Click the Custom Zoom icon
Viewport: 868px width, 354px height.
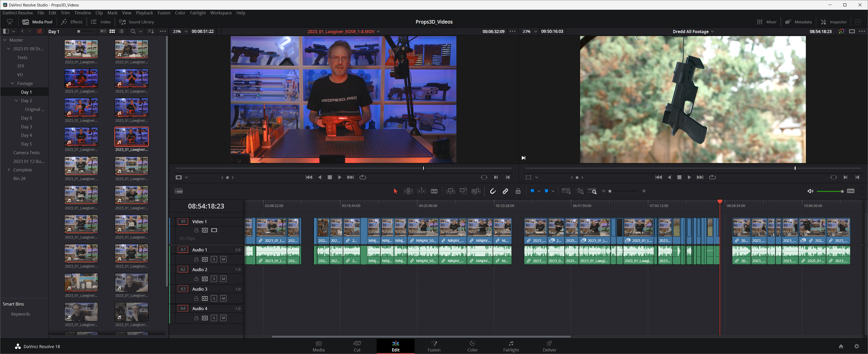[x=592, y=191]
